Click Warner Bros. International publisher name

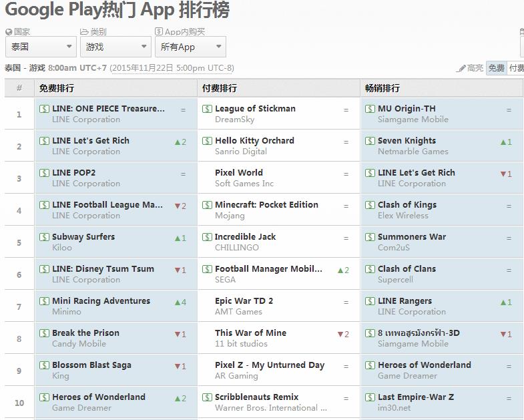coord(271,408)
